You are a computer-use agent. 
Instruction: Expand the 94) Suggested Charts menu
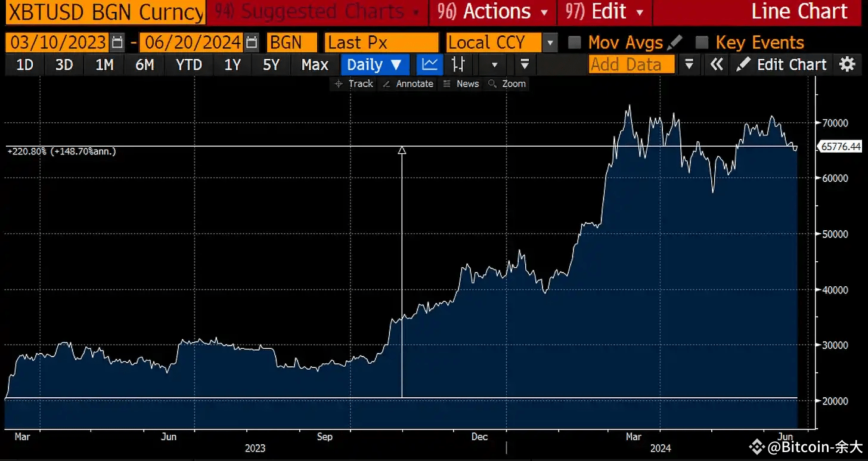[x=316, y=11]
